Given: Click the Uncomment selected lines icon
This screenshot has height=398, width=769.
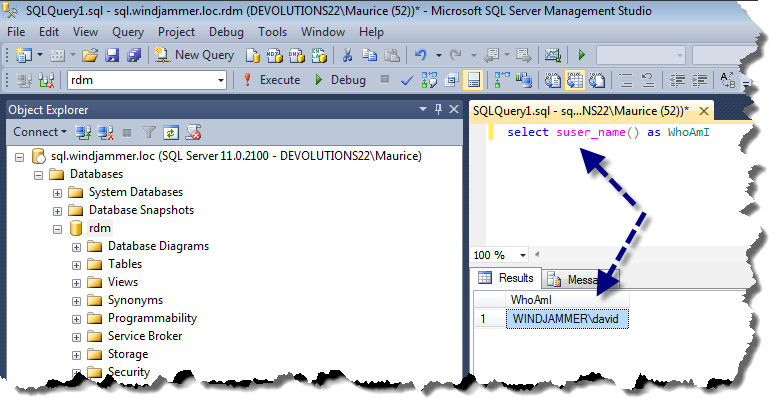Looking at the screenshot, I should click(648, 80).
